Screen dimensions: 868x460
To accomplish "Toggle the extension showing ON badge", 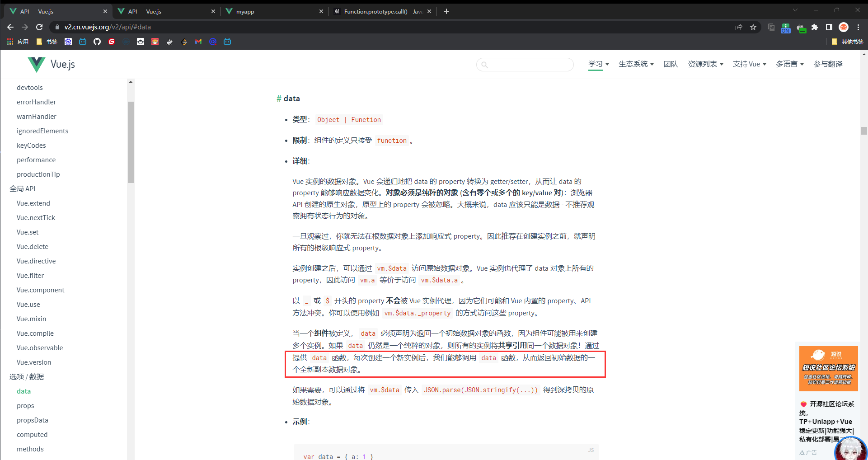I will point(786,28).
